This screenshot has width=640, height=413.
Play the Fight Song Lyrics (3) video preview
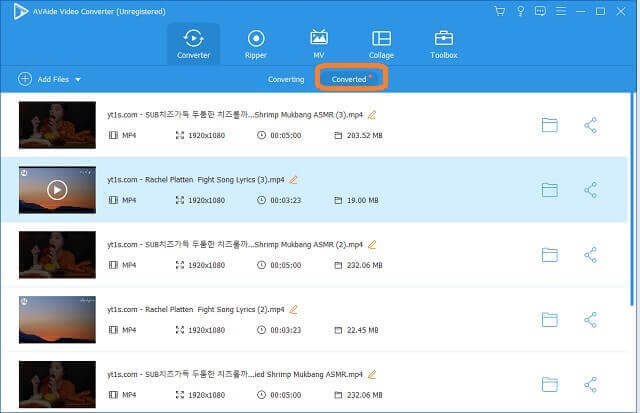coord(57,190)
